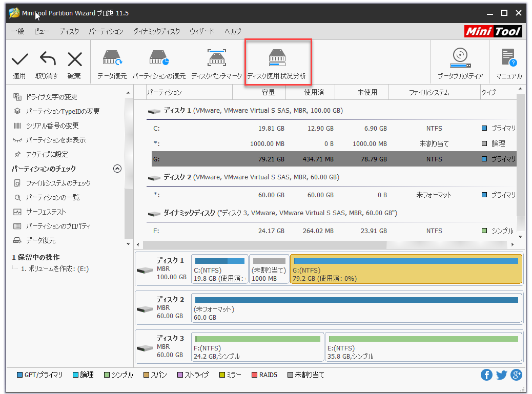The height and width of the screenshot is (394, 532).
Task: Click the ディスク 1 header row in the list
Action: coord(332,111)
